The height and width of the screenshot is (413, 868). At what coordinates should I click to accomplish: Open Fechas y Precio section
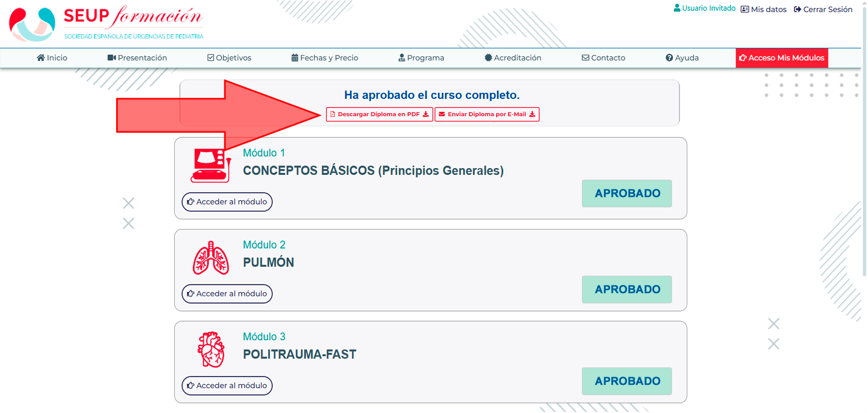click(325, 58)
